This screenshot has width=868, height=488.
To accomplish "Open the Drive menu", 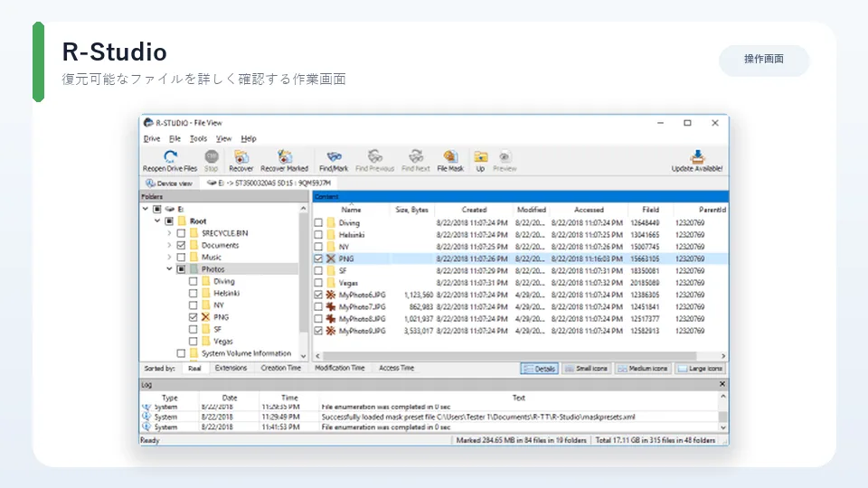I will tap(152, 139).
